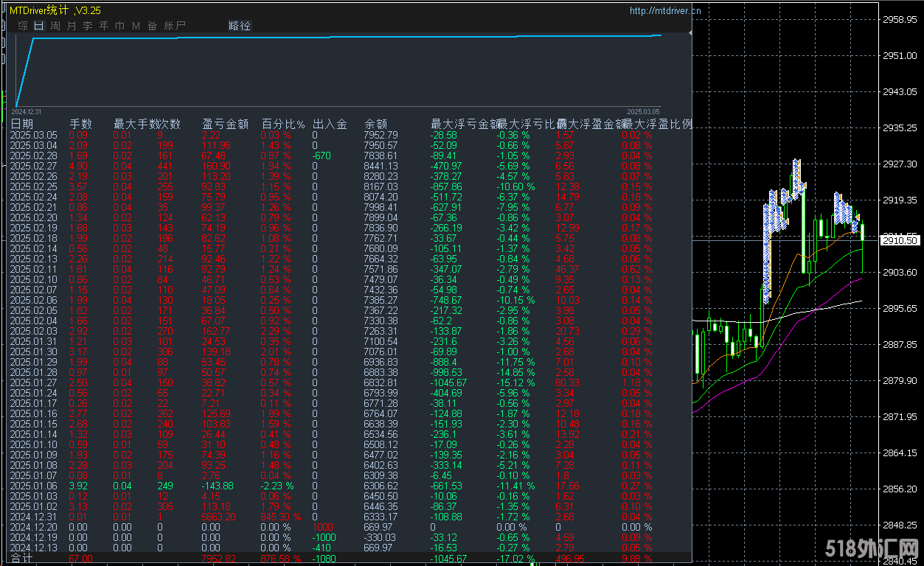This screenshot has height=566, width=924.
Task: Open the 周 weekly statistics tab
Action: pyautogui.click(x=55, y=26)
